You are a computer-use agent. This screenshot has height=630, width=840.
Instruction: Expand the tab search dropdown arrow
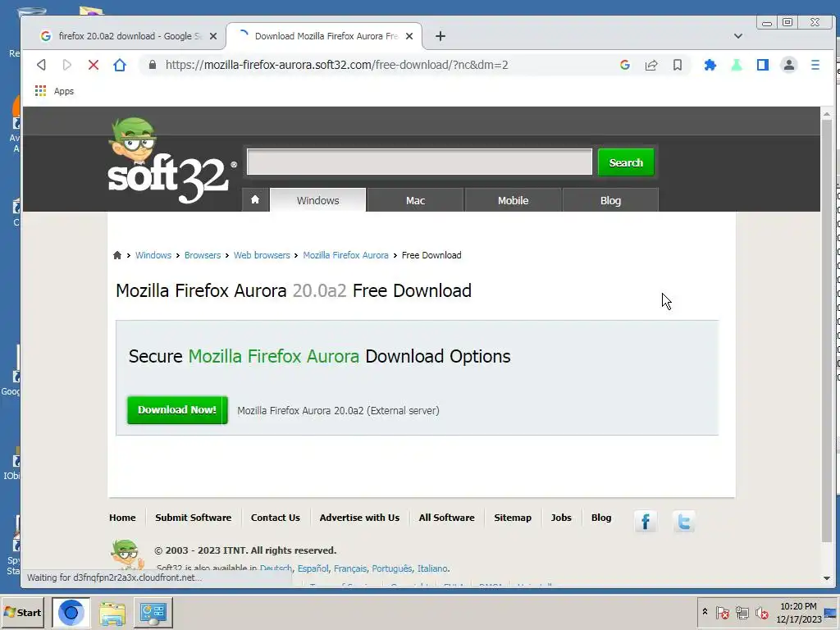[738, 36]
